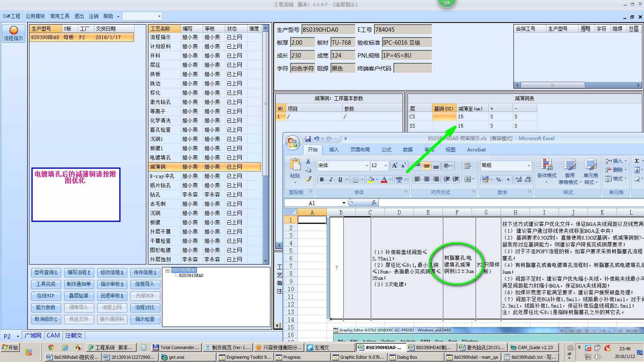644x362 pixels.
Task: Click the 叠层验算 button
Action: (79, 296)
